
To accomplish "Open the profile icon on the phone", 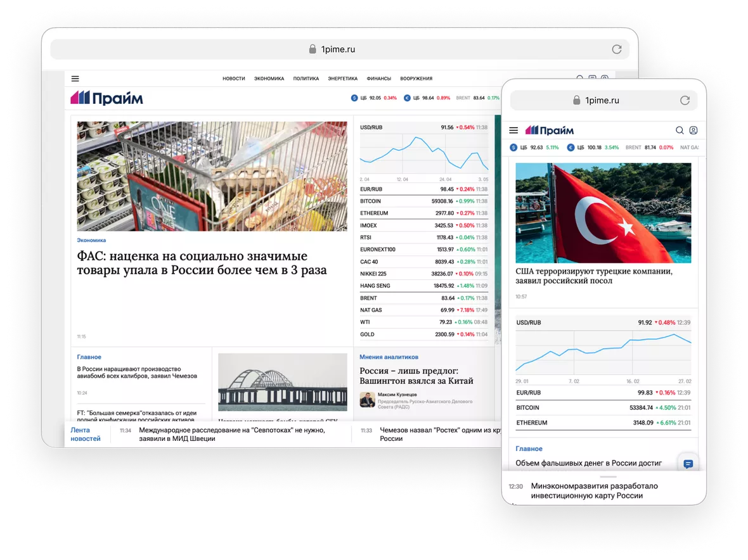I will pyautogui.click(x=693, y=130).
